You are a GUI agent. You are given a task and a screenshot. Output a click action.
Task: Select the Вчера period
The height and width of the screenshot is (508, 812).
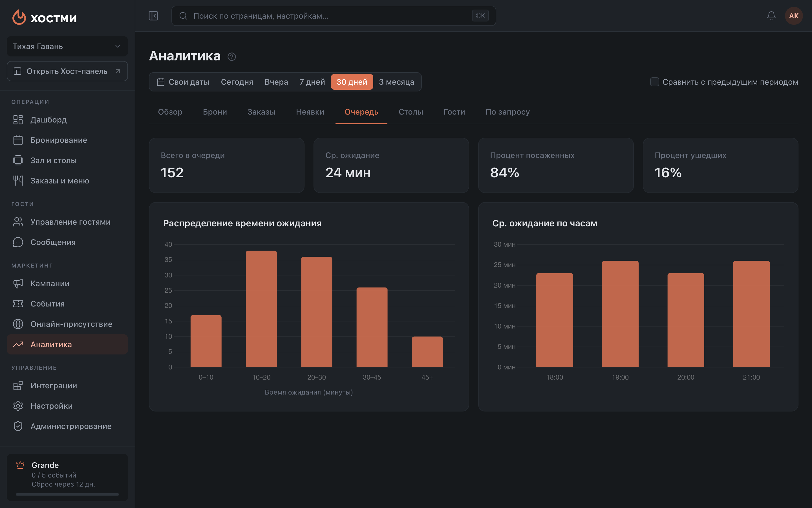tap(276, 82)
